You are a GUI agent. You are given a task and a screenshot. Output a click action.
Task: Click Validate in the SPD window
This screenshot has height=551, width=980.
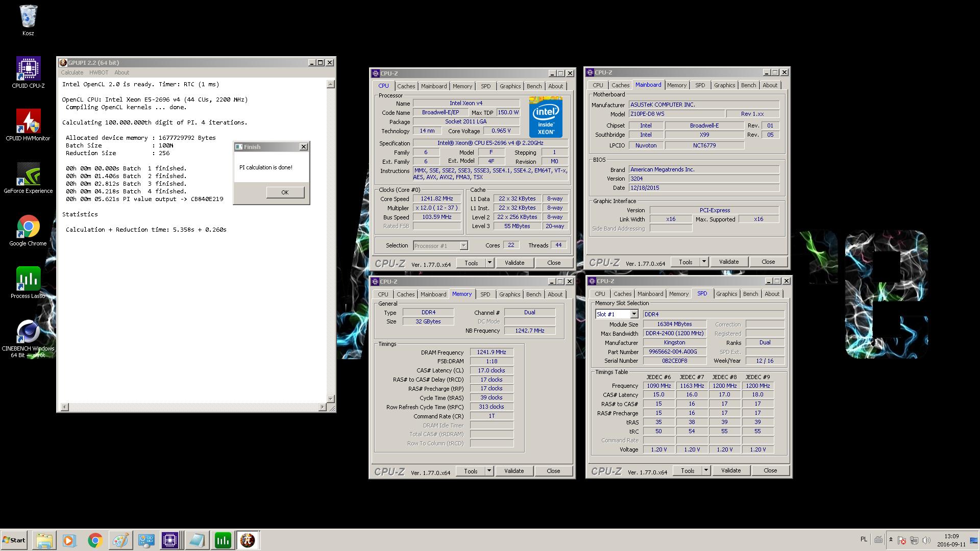coord(731,470)
